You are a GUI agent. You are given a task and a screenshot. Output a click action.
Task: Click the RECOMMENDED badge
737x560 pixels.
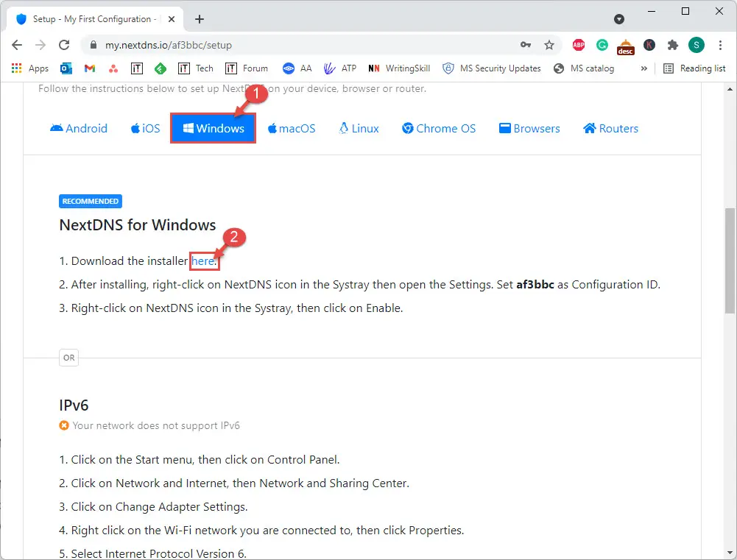pos(91,201)
